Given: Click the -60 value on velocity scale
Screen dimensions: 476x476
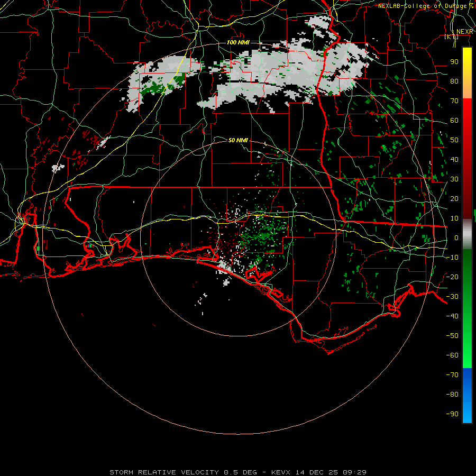Looking at the screenshot, I should pyautogui.click(x=452, y=355).
